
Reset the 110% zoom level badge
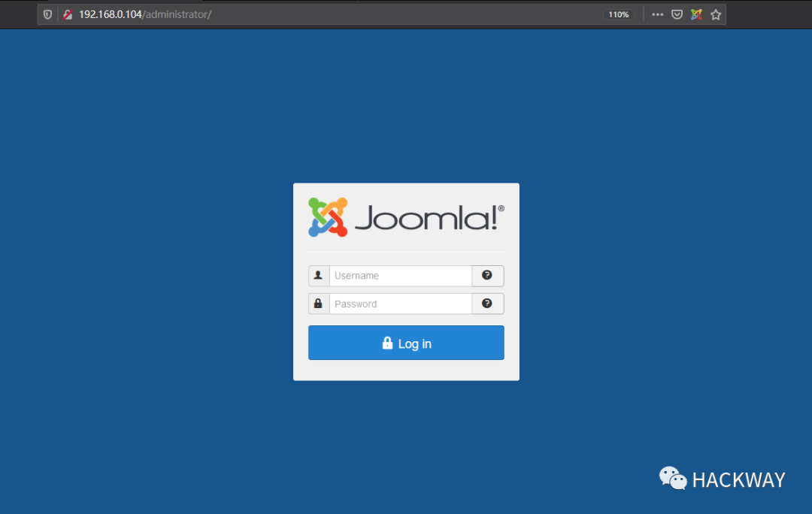[x=618, y=14]
